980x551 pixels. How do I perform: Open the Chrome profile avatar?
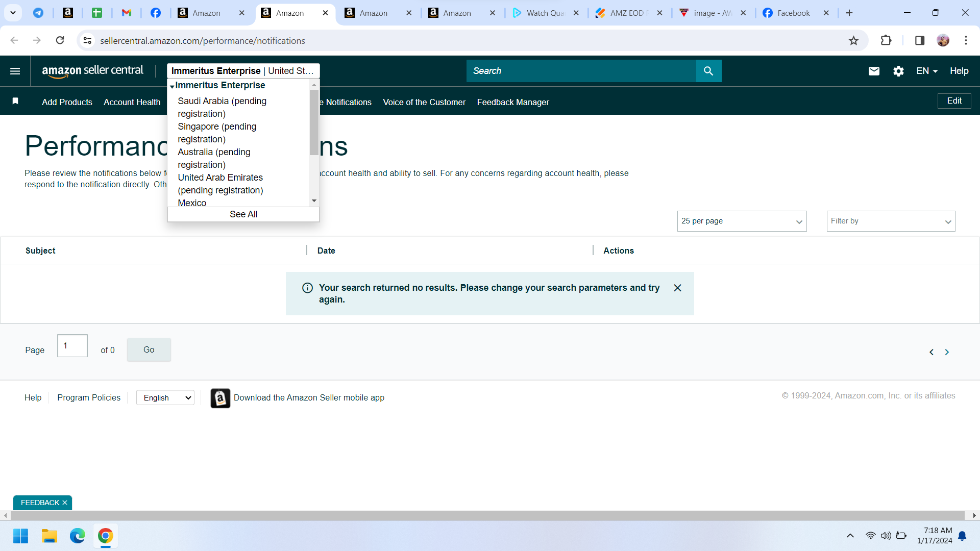pyautogui.click(x=943, y=40)
